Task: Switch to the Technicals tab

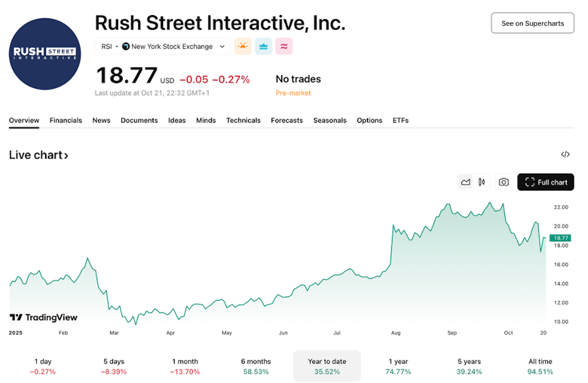Action: click(x=243, y=120)
